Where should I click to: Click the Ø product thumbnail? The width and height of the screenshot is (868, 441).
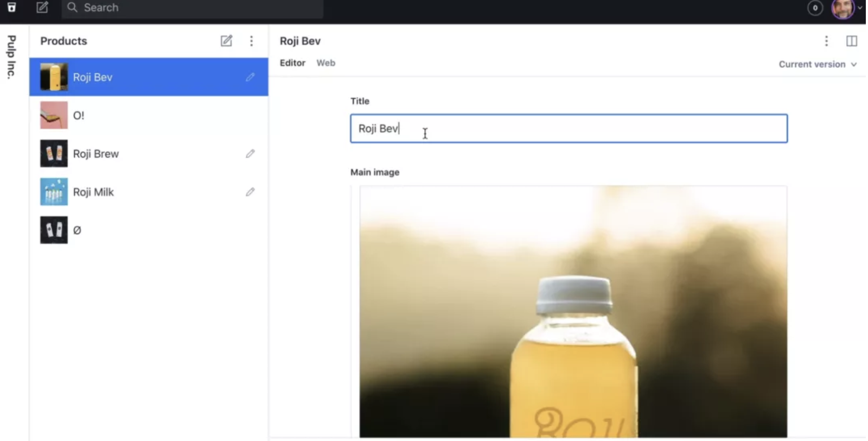click(54, 230)
